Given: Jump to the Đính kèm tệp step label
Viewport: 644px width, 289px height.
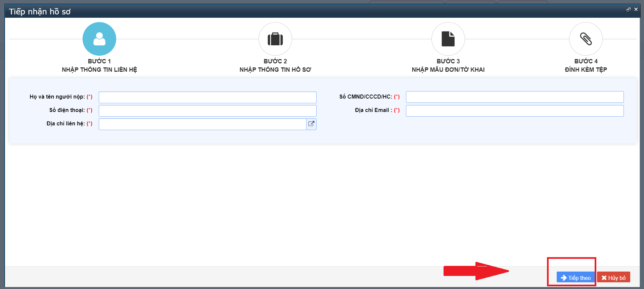Looking at the screenshot, I should coord(586,69).
